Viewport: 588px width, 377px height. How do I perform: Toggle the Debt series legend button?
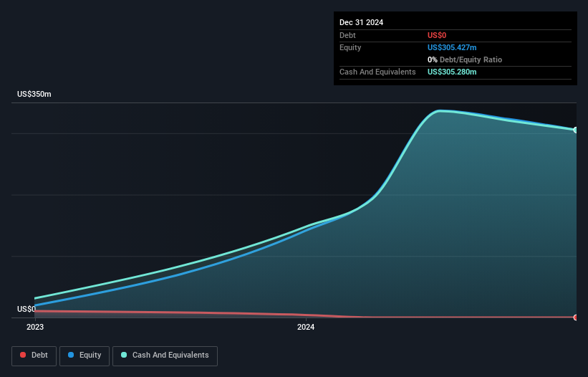34,355
